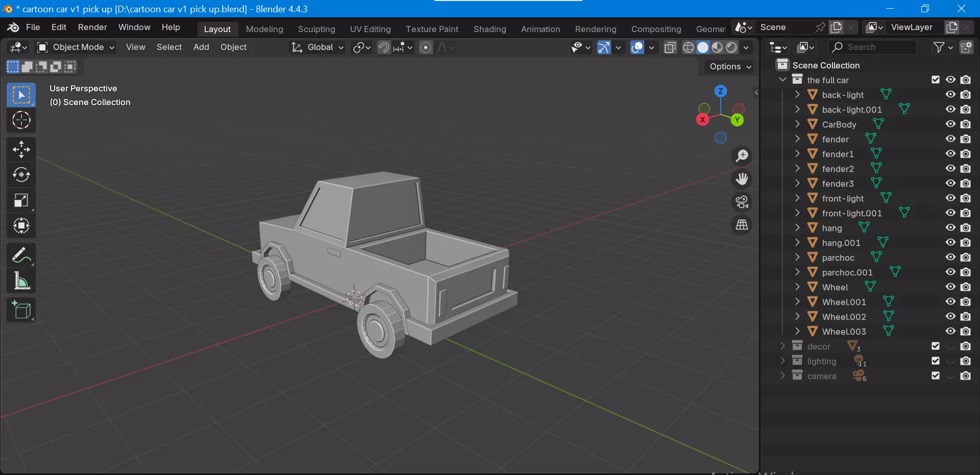
Task: Select the Scale tool
Action: tap(21, 201)
